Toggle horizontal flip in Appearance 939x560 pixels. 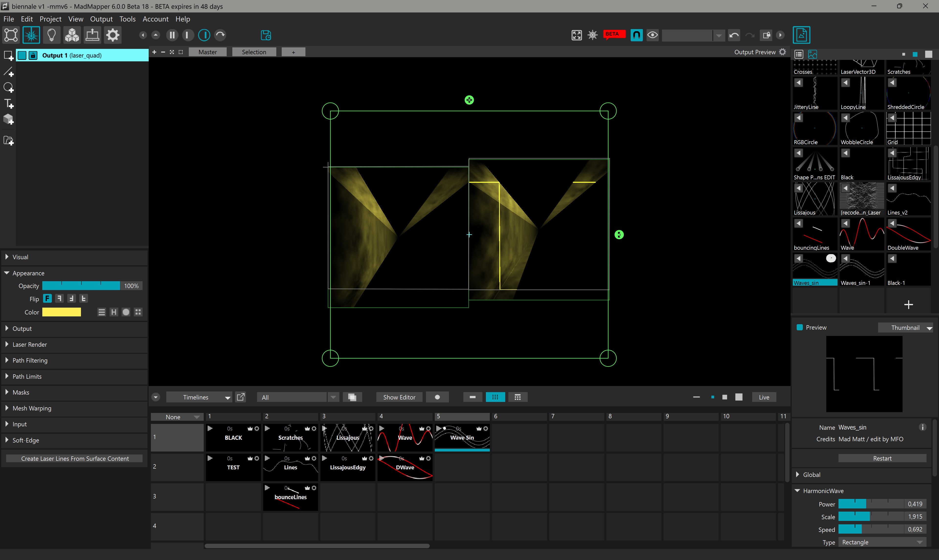tap(59, 298)
